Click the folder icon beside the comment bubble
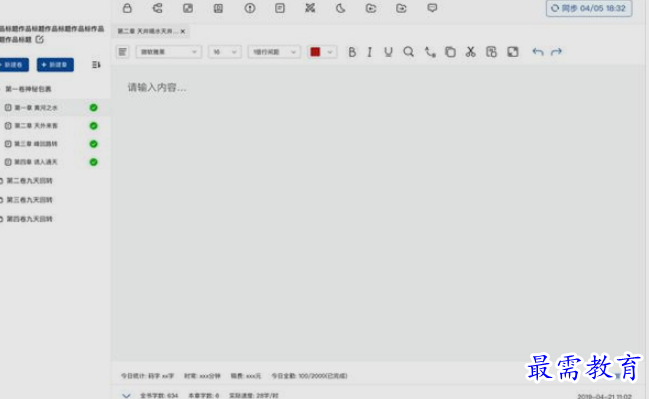 coord(401,8)
